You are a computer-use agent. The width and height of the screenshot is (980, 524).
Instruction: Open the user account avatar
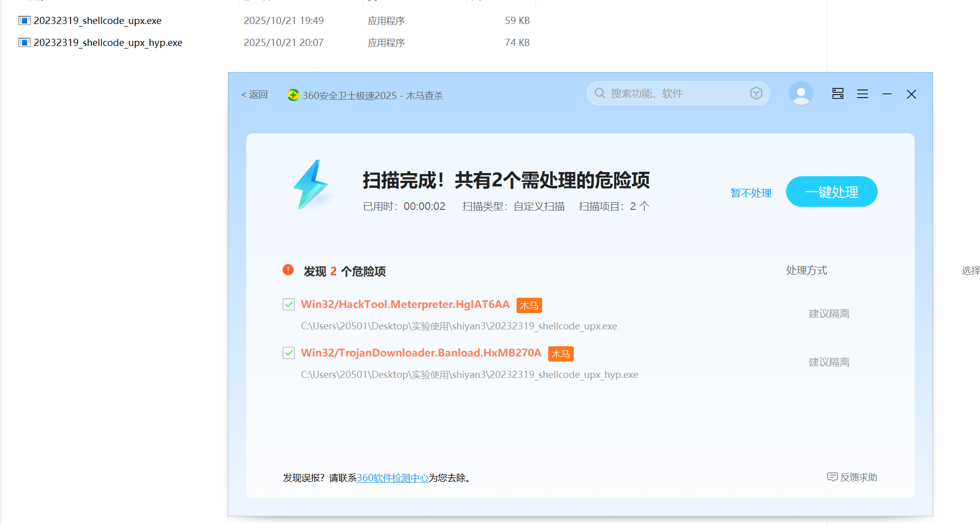tap(801, 93)
